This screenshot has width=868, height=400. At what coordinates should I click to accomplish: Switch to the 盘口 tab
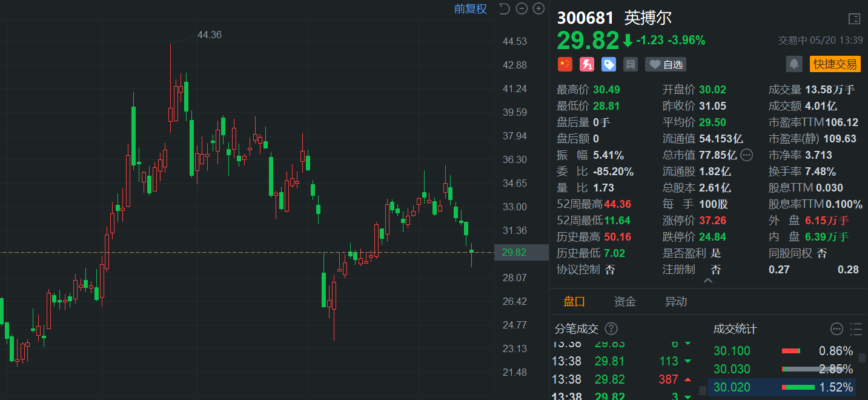pos(574,301)
